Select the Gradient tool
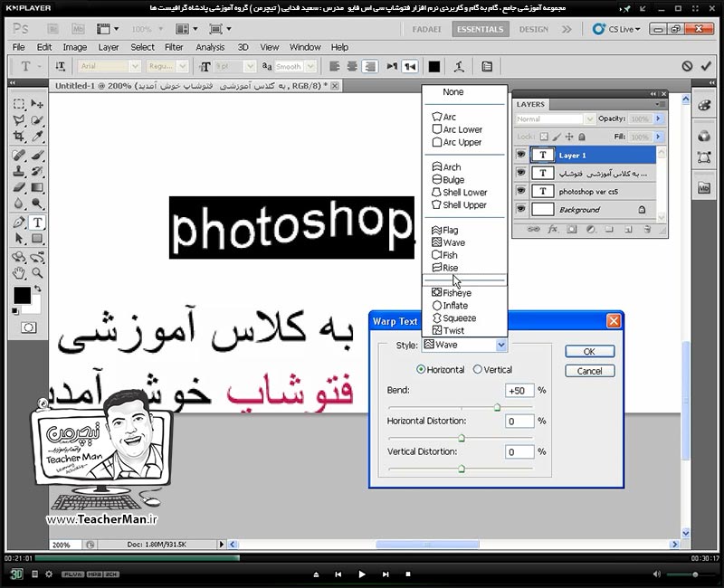Screen dimensions: 724x588 (37, 187)
